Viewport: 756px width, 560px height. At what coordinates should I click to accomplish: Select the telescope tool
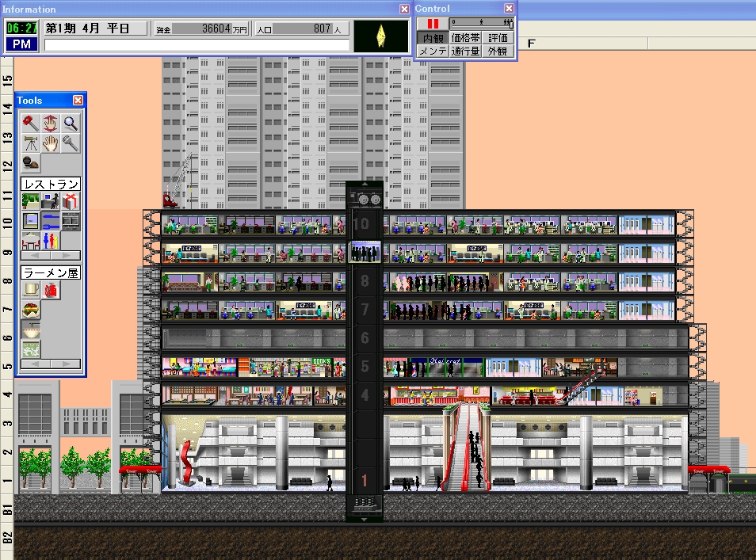30,143
